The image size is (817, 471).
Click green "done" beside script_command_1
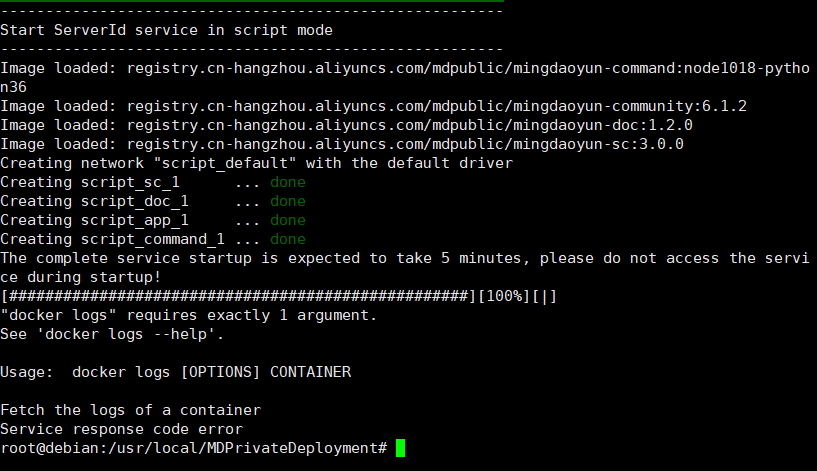coord(288,239)
